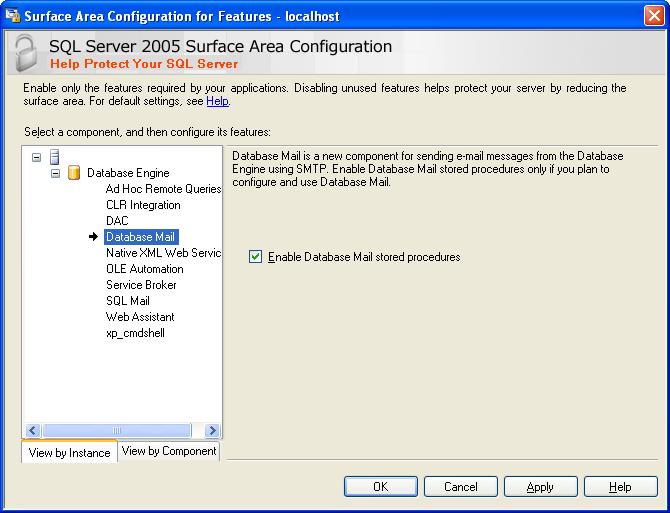Click the Help button at bottom
The height and width of the screenshot is (513, 670).
point(620,487)
